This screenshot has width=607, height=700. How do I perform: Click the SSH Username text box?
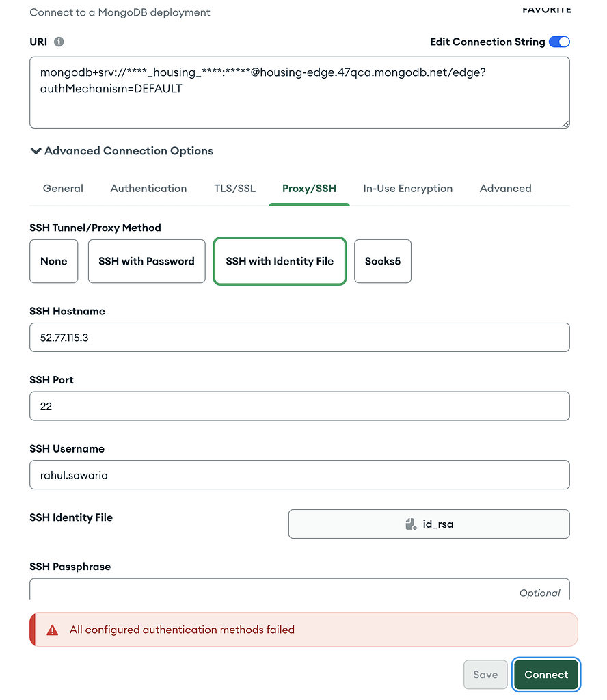(x=299, y=475)
